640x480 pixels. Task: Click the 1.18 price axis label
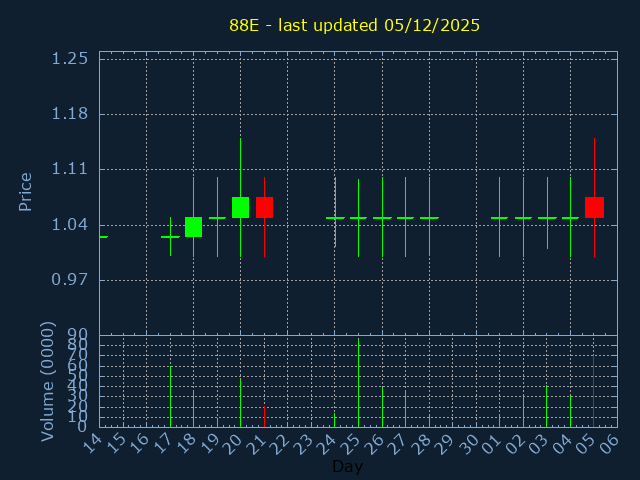[x=69, y=114]
